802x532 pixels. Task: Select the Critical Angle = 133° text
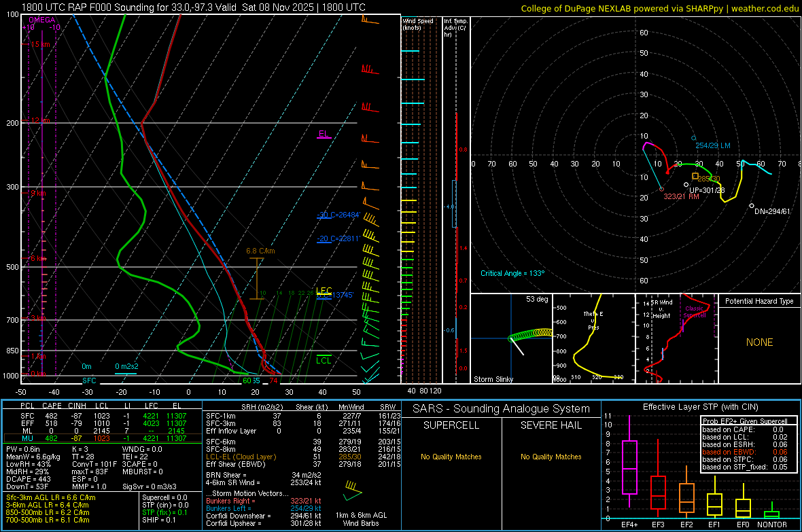[x=512, y=273]
